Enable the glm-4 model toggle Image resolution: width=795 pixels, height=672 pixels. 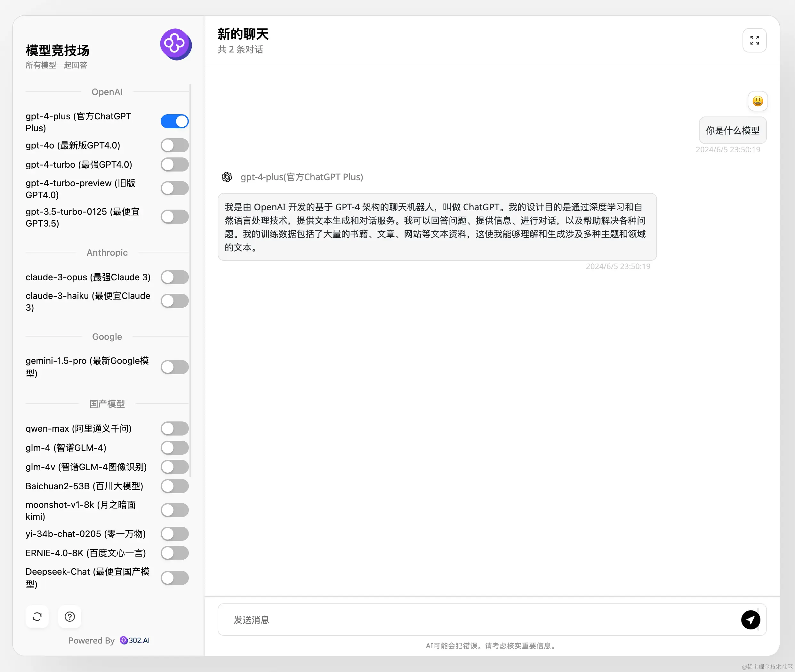(x=174, y=448)
